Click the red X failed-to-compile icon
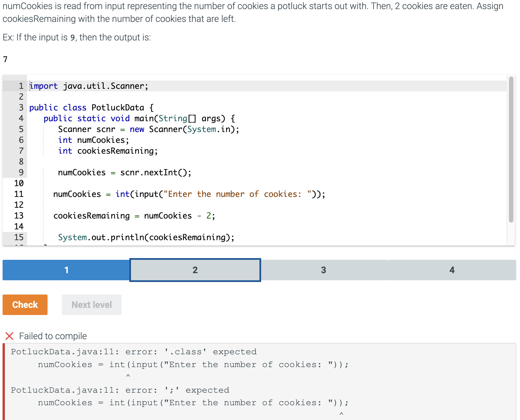This screenshot has height=420, width=520. [9, 336]
